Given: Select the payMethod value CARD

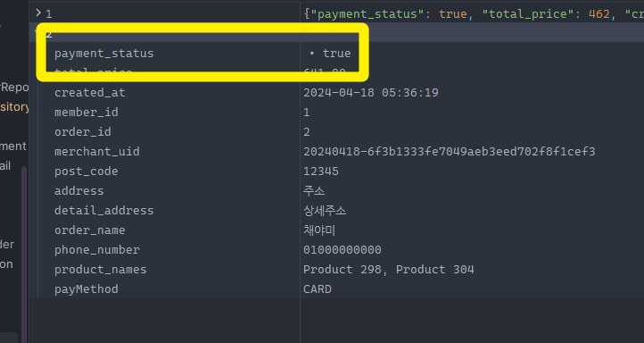Looking at the screenshot, I should [x=317, y=289].
